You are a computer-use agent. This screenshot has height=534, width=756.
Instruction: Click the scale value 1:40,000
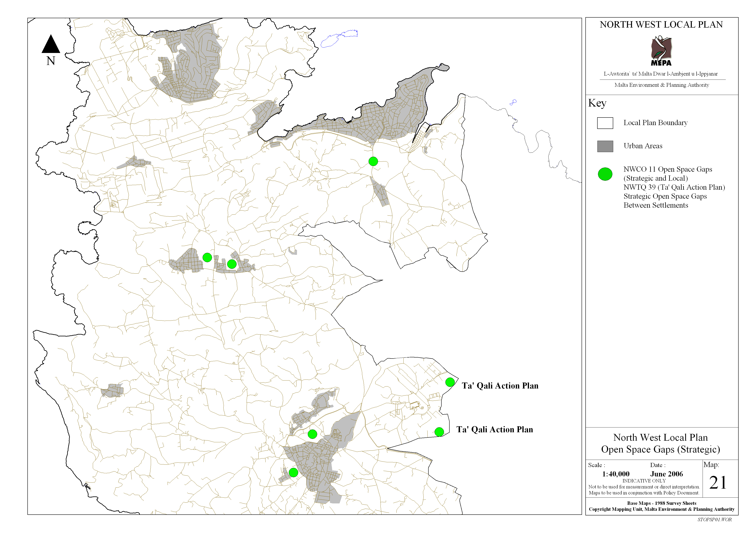coord(615,474)
